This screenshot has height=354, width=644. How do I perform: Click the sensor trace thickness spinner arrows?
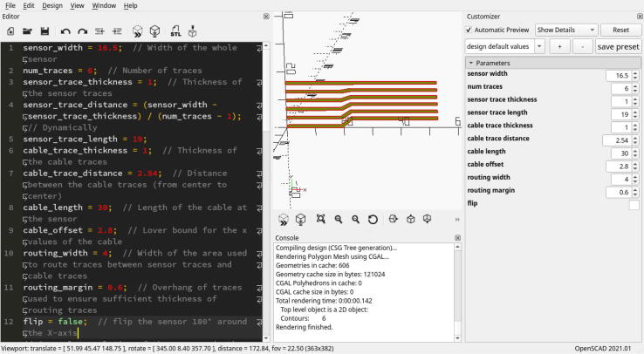point(635,101)
